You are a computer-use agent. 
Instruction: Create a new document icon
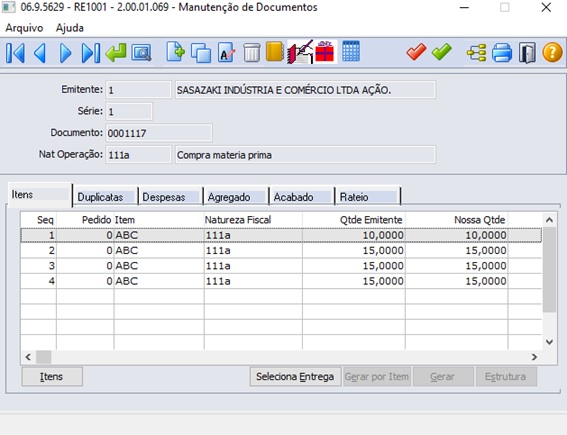(x=176, y=52)
